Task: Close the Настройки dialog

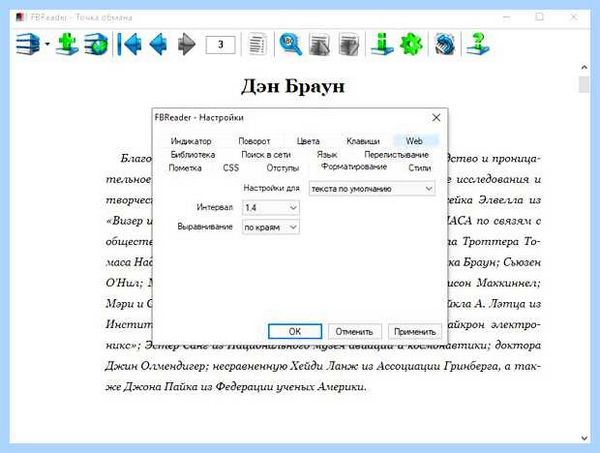Action: (x=436, y=118)
